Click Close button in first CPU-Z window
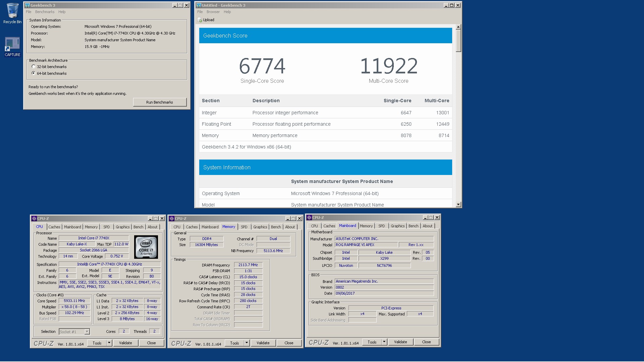This screenshot has width=644, height=362. 152,343
